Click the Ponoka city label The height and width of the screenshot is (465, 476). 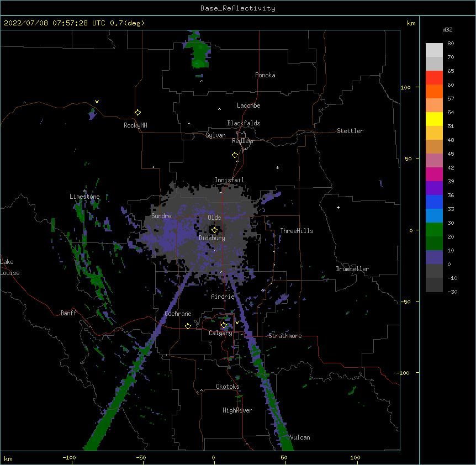(x=265, y=75)
